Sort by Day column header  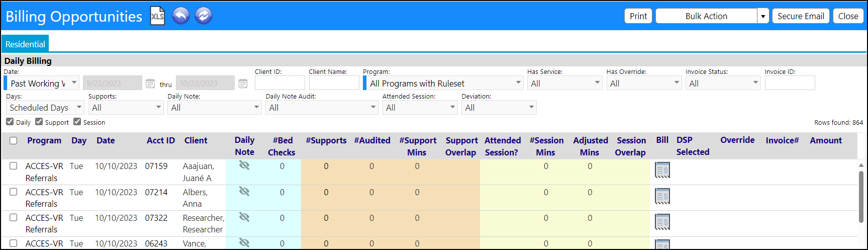pyautogui.click(x=79, y=140)
